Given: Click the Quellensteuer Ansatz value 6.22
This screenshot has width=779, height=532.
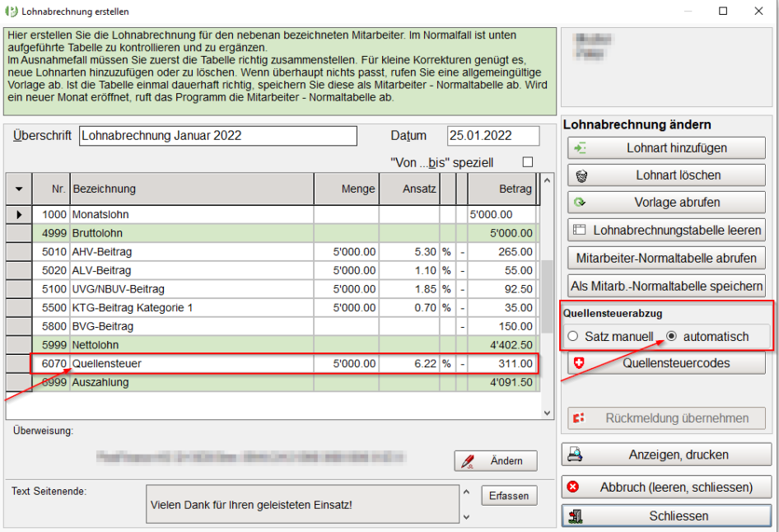Looking at the screenshot, I should click(425, 364).
